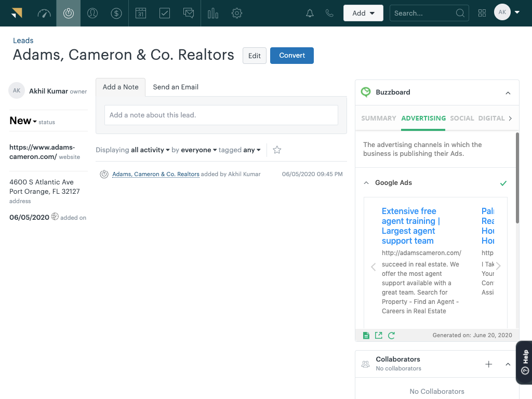Select the SOCIAL tab in Buzzboard
Screen dimensions: 532x399
462,118
